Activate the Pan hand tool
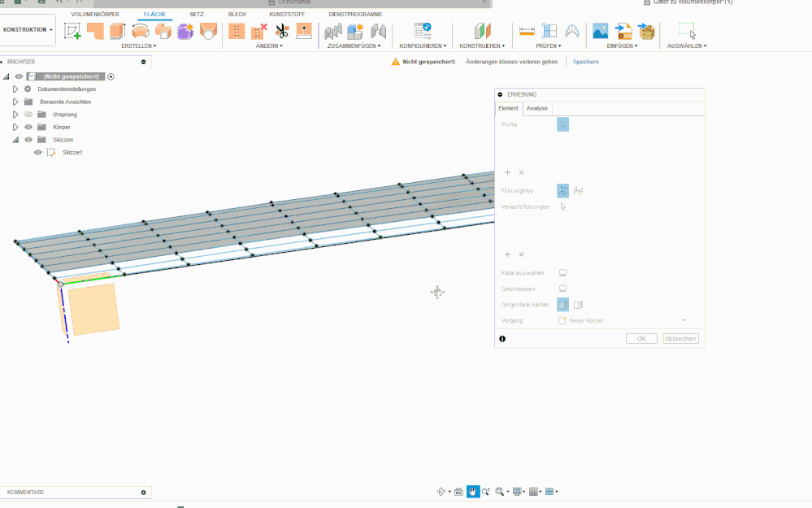Screen dimensions: 812x508 coord(473,492)
